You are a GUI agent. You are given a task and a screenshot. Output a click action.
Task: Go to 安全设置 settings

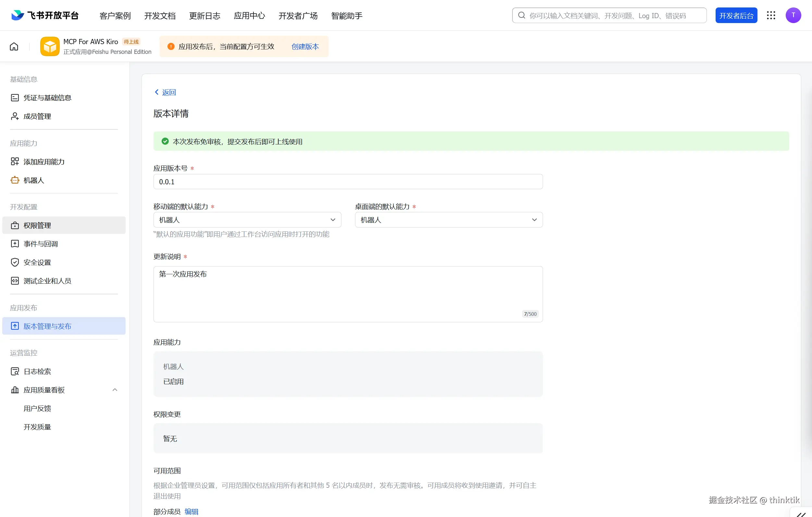coord(37,262)
